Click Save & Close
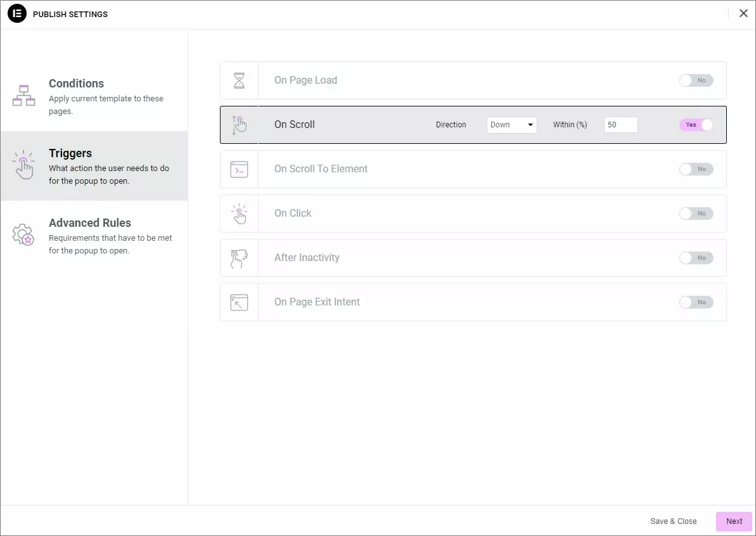The width and height of the screenshot is (756, 536). coord(673,521)
